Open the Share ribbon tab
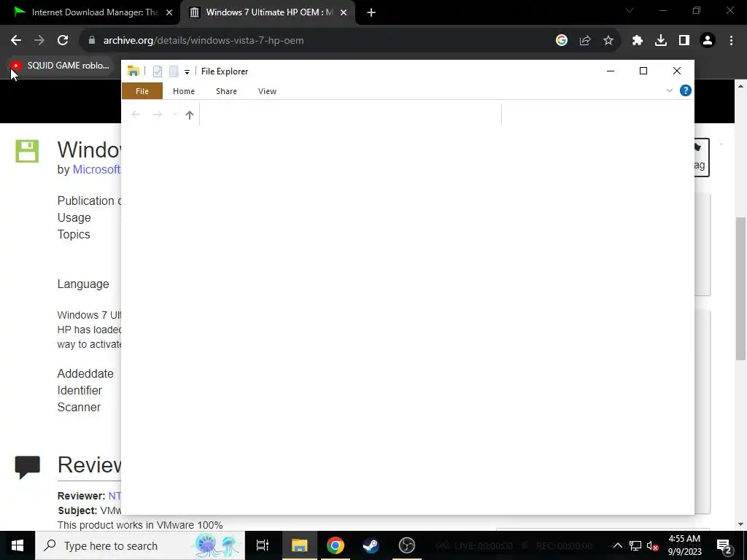747x560 pixels. click(x=226, y=91)
